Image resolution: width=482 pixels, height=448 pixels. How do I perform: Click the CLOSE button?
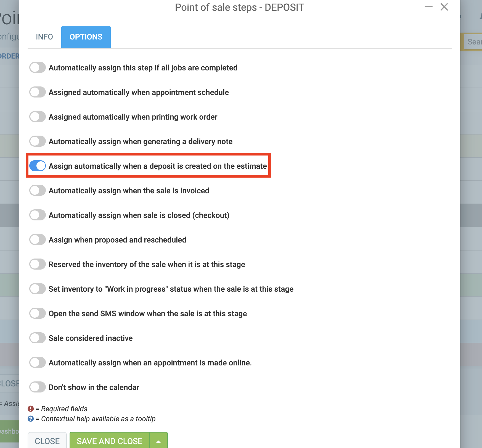click(x=47, y=441)
